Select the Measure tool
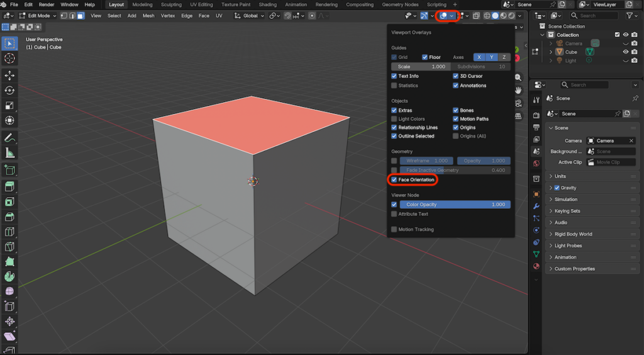 point(9,153)
